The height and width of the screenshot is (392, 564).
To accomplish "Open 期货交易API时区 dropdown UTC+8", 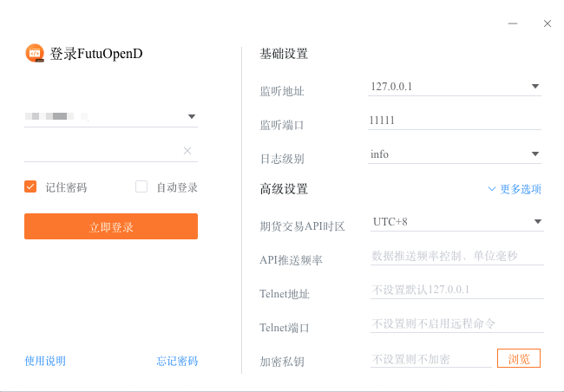I will pos(538,221).
